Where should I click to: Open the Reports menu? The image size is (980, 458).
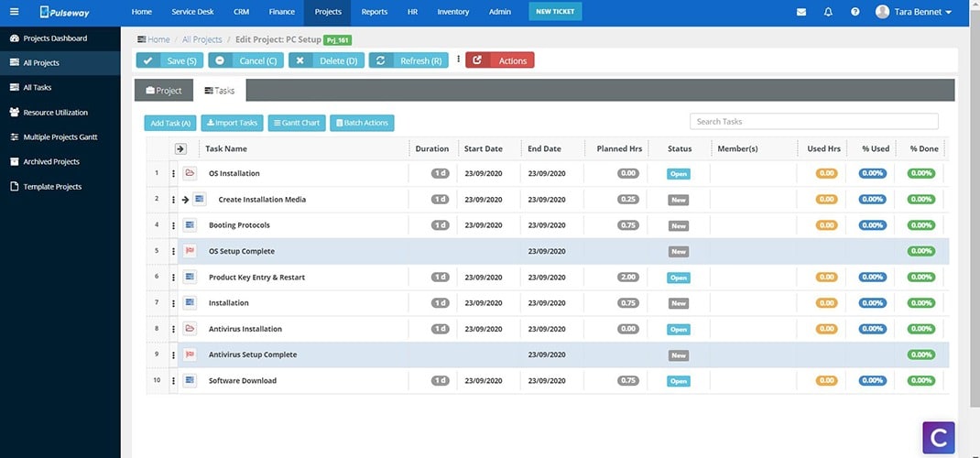[x=375, y=12]
